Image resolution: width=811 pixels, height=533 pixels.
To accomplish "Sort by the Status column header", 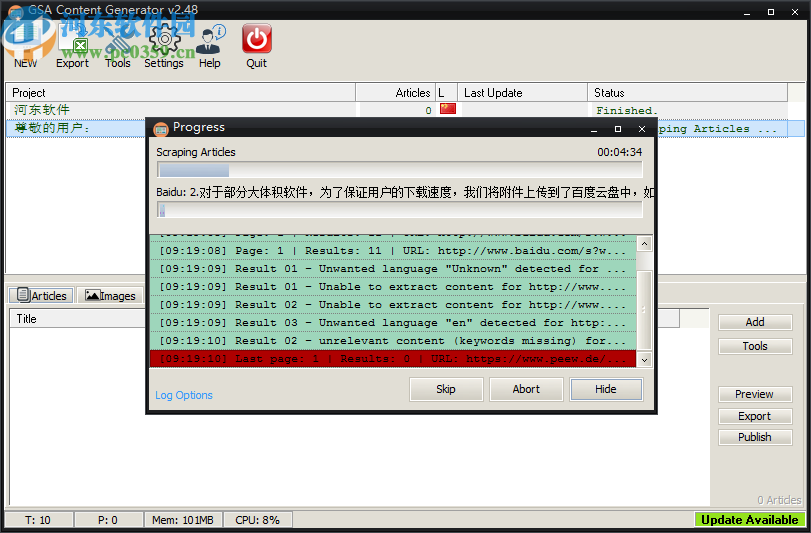I will (687, 93).
